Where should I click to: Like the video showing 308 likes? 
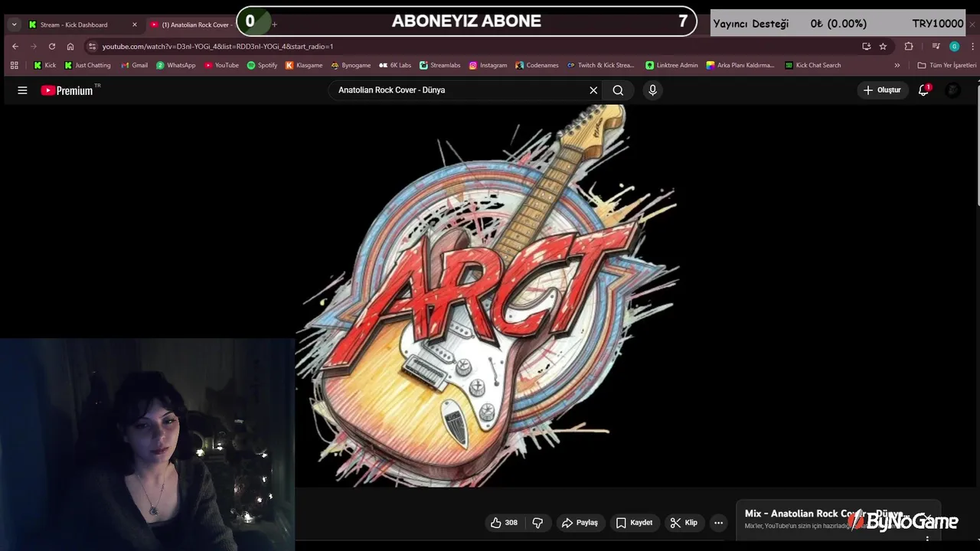(504, 523)
